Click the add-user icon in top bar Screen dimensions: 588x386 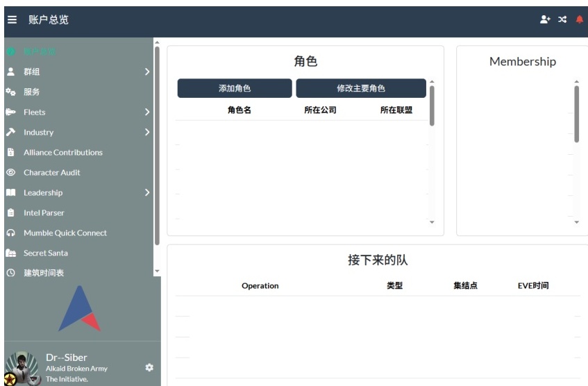545,20
